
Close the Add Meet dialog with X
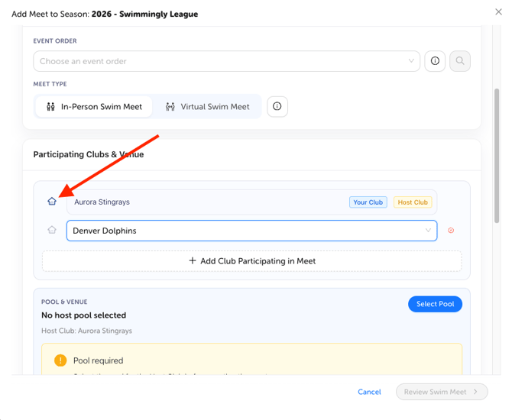(x=498, y=12)
